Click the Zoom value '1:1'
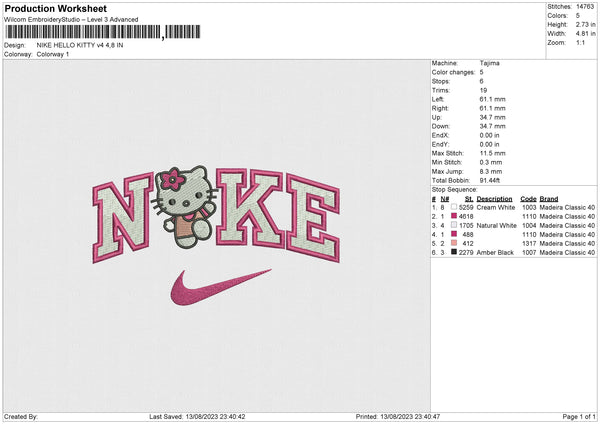 [580, 42]
